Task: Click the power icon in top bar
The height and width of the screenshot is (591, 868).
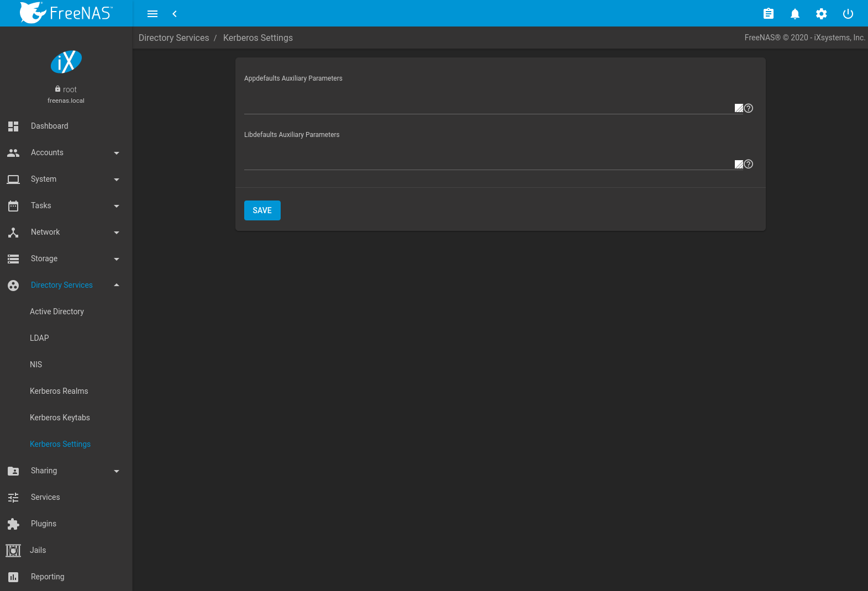Action: (848, 14)
